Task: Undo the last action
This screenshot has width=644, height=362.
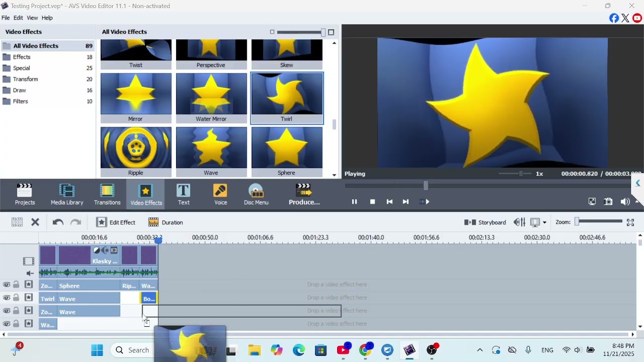Action: [58, 222]
